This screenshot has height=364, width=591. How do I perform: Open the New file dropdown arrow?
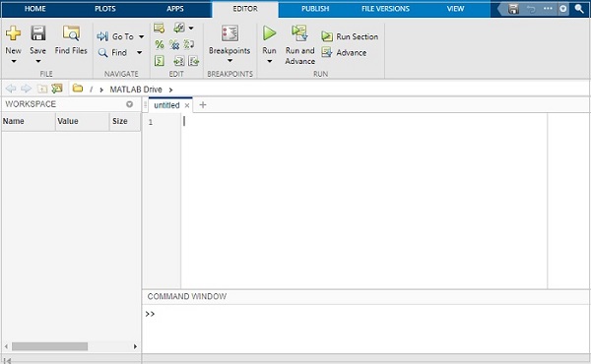tap(14, 61)
